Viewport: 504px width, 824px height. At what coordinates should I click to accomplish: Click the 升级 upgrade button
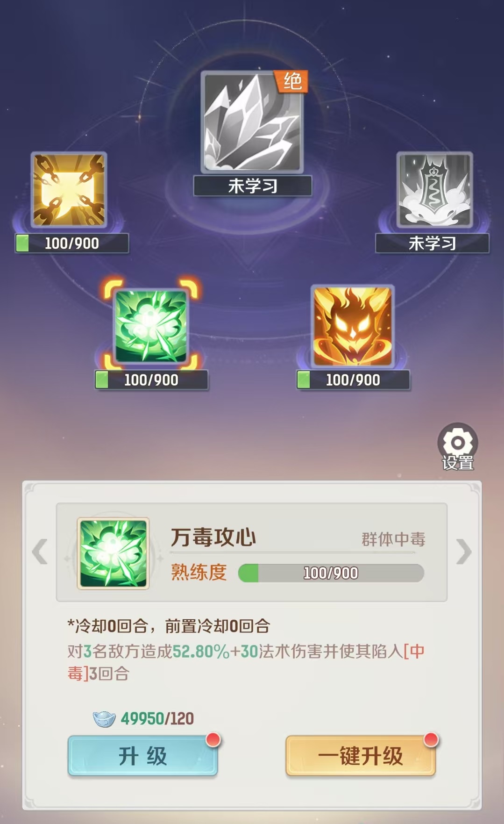click(142, 756)
